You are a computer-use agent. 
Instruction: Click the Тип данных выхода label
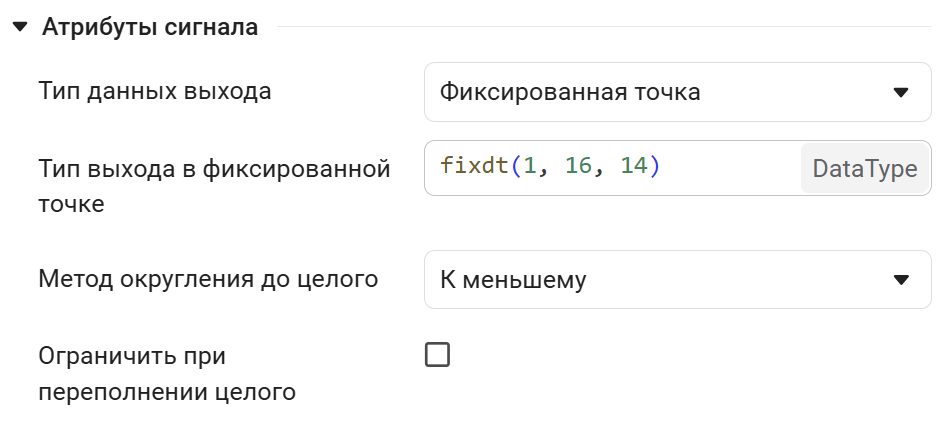(x=155, y=93)
